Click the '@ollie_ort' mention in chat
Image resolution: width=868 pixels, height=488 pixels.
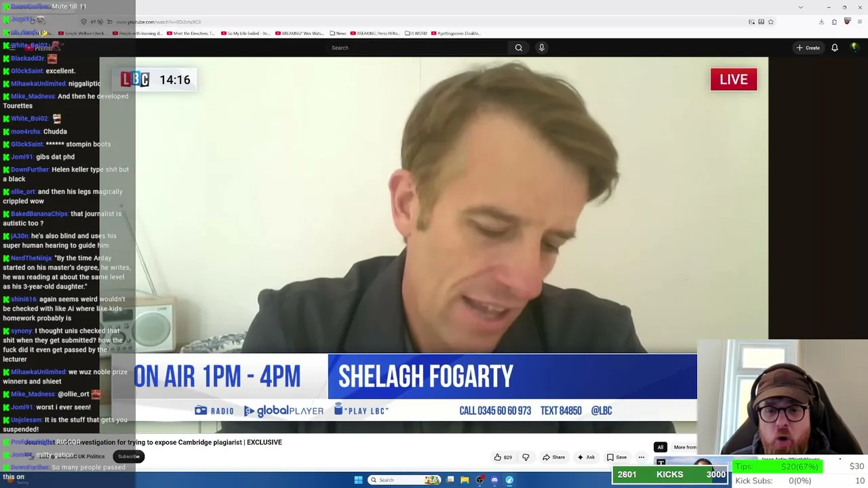pos(73,394)
